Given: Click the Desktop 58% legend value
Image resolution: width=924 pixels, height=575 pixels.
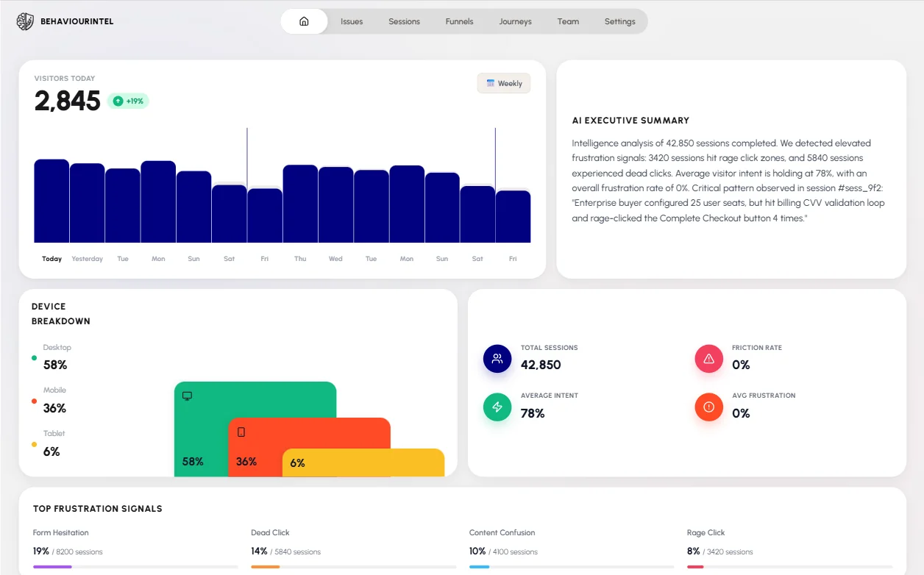Looking at the screenshot, I should click(55, 365).
